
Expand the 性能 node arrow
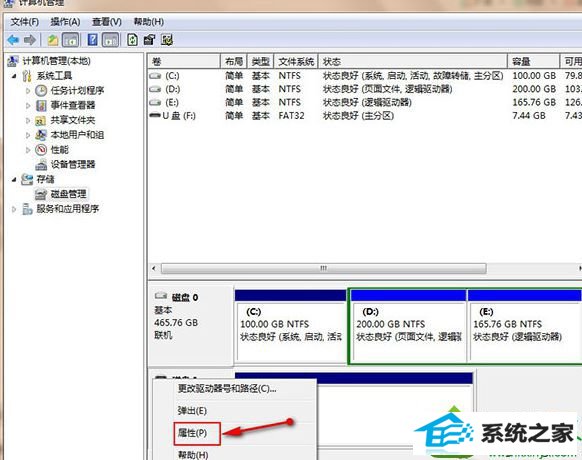[x=28, y=150]
